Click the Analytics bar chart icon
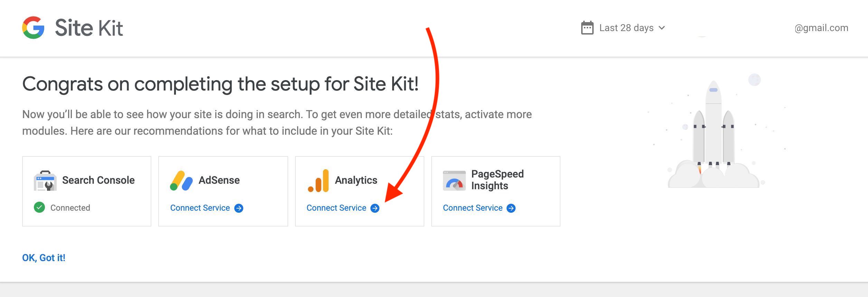This screenshot has width=868, height=297. 318,180
